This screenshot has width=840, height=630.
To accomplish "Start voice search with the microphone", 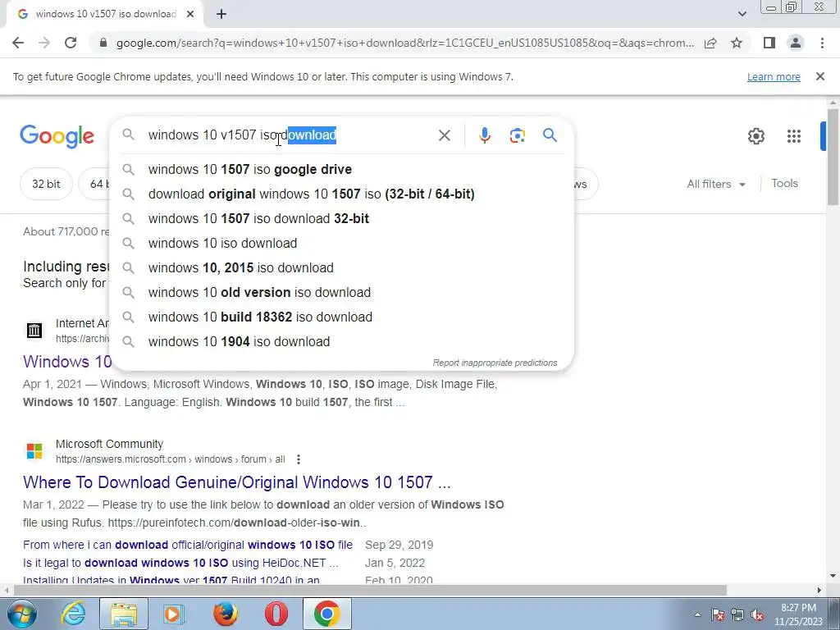I will (x=484, y=135).
